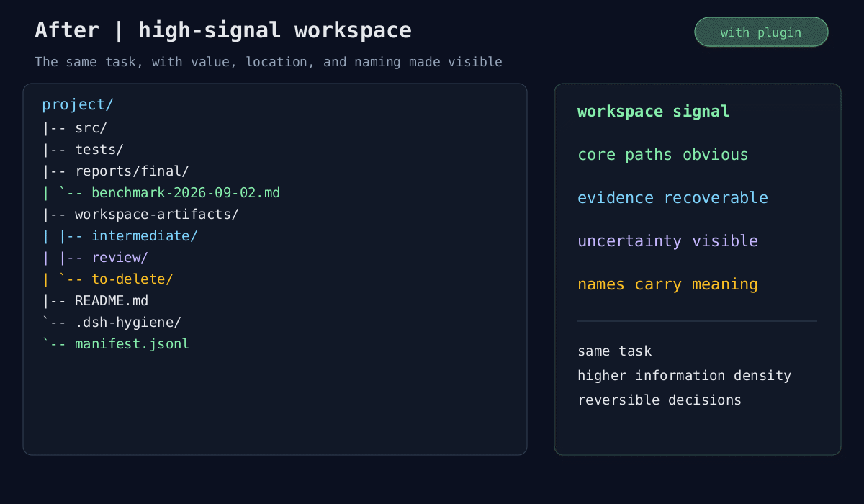Viewport: 864px width, 504px height.
Task: Select 'names carry meaning' text
Action: pos(668,284)
